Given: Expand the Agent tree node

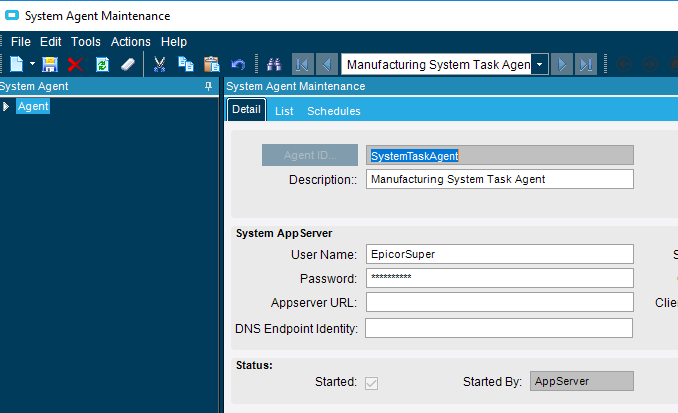Looking at the screenshot, I should [6, 106].
